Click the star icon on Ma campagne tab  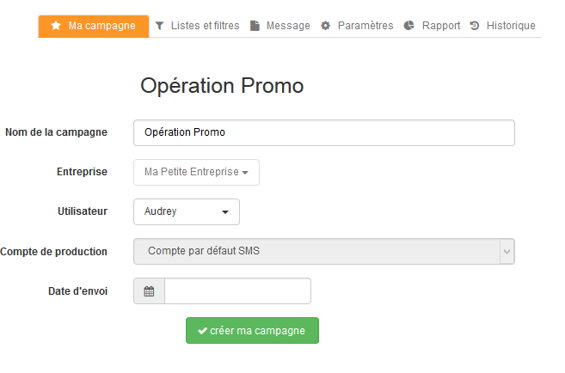pyautogui.click(x=56, y=26)
